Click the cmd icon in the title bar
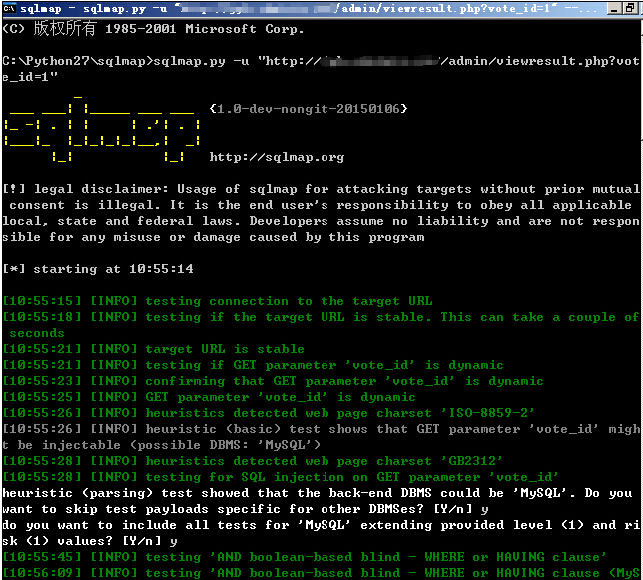The height and width of the screenshot is (580, 643). [x=9, y=8]
